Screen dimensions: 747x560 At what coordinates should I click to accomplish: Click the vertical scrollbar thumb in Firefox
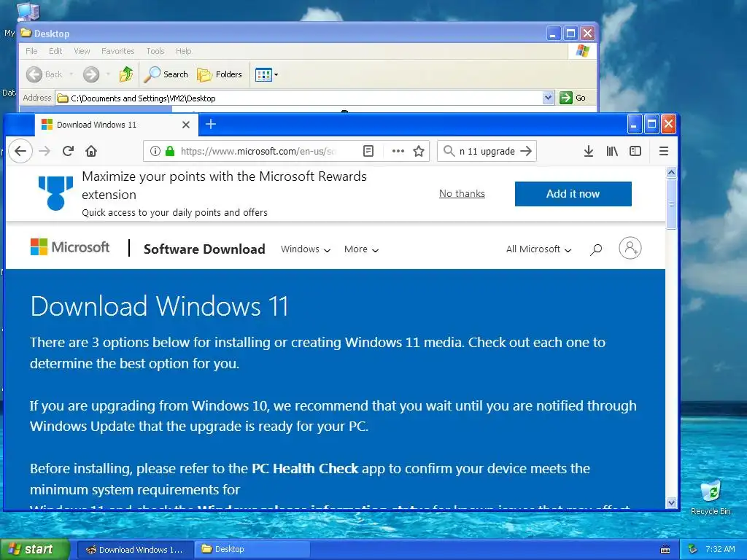tap(671, 204)
